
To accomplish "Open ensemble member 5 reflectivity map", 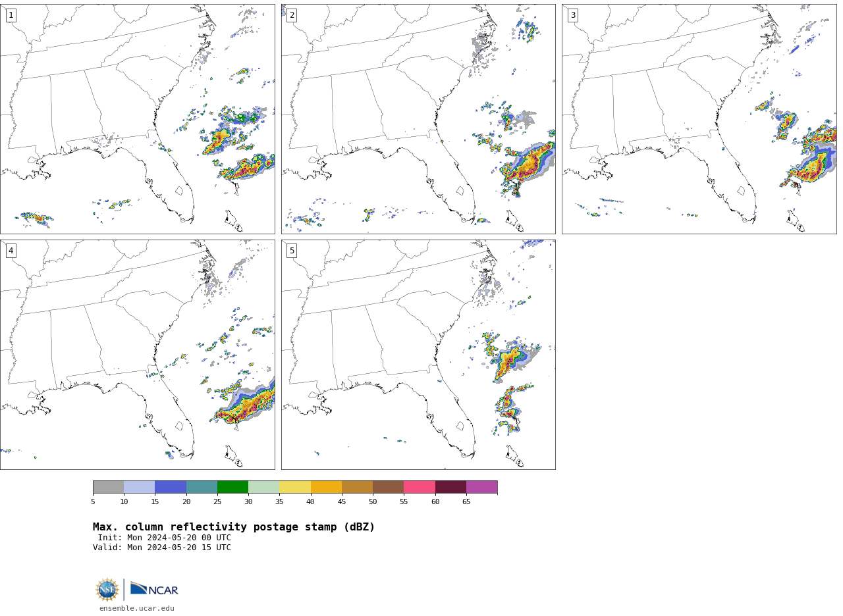I will (x=418, y=355).
